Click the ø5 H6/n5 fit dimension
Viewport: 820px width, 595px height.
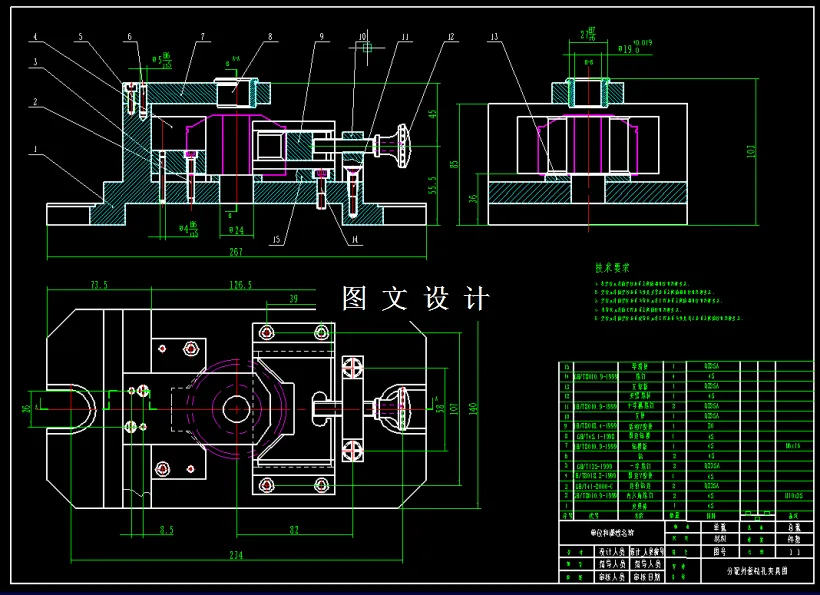click(162, 60)
